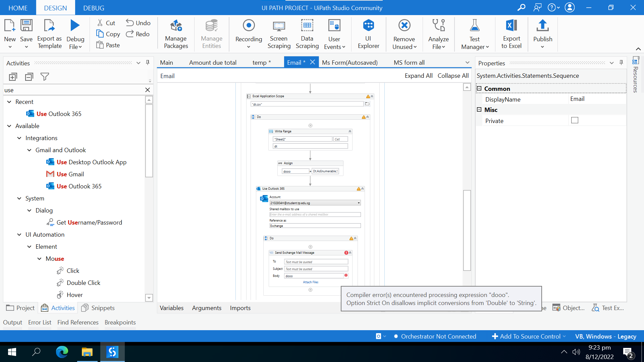Click expand all icon in Activities panel

(x=13, y=77)
